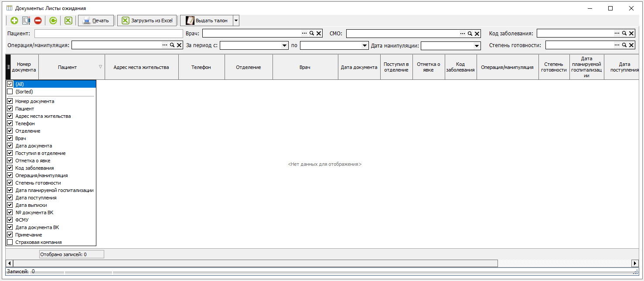Open the Выдать талон dropdown arrow
644x281 pixels.
pos(236,21)
